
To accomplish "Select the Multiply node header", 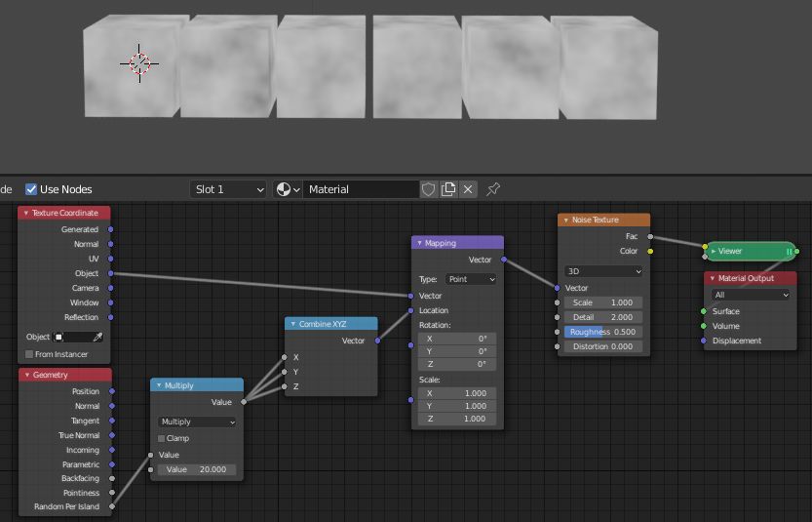I will [197, 385].
